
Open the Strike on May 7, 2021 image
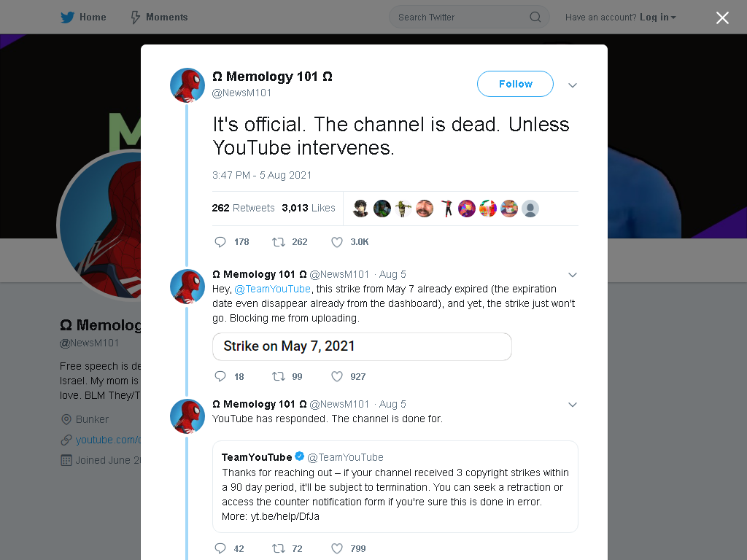[x=362, y=346]
